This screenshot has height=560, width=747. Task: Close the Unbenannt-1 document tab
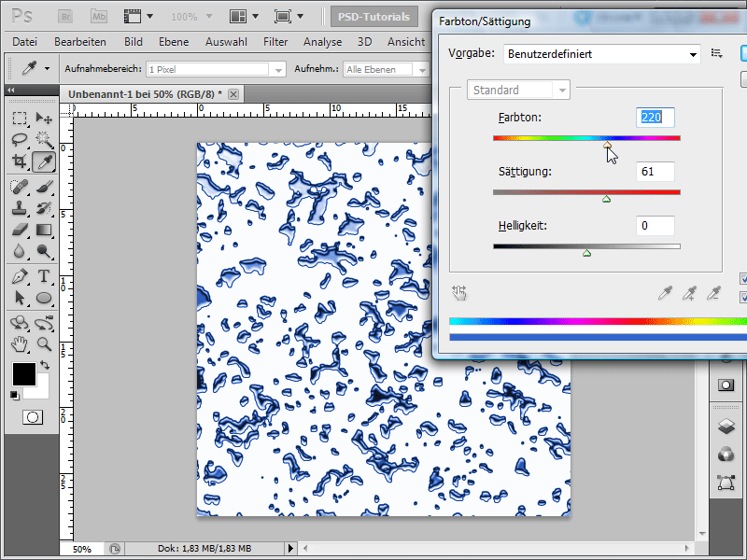pyautogui.click(x=233, y=94)
